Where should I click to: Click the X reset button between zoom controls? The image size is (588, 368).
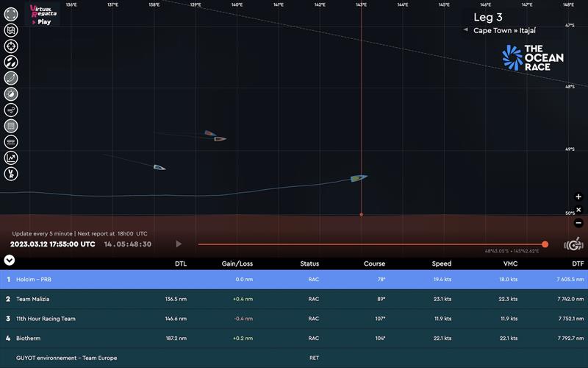click(578, 210)
